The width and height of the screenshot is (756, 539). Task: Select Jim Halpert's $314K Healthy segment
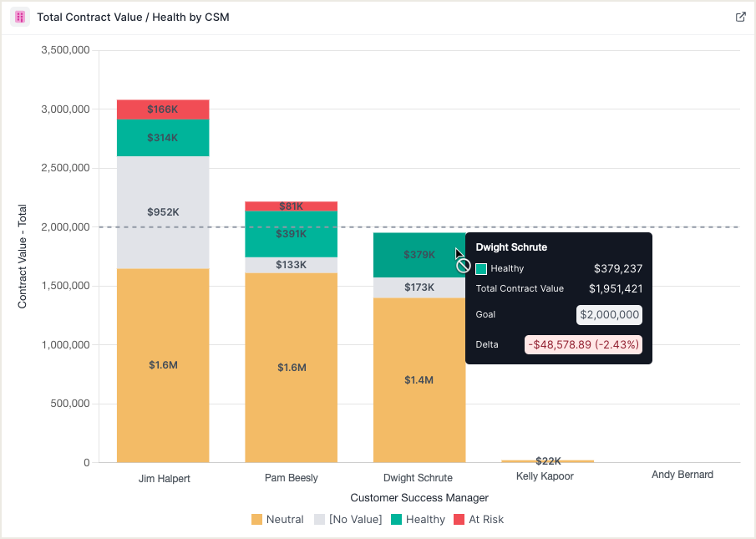click(163, 138)
